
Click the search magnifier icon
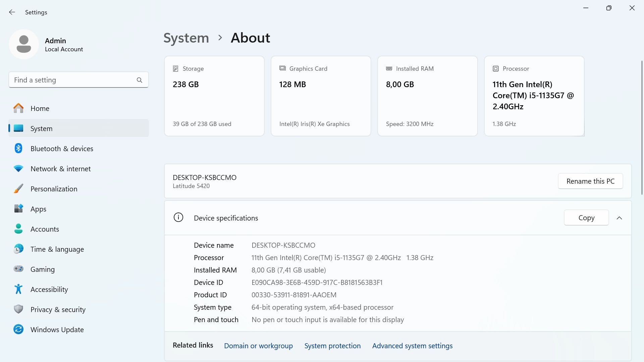click(140, 80)
